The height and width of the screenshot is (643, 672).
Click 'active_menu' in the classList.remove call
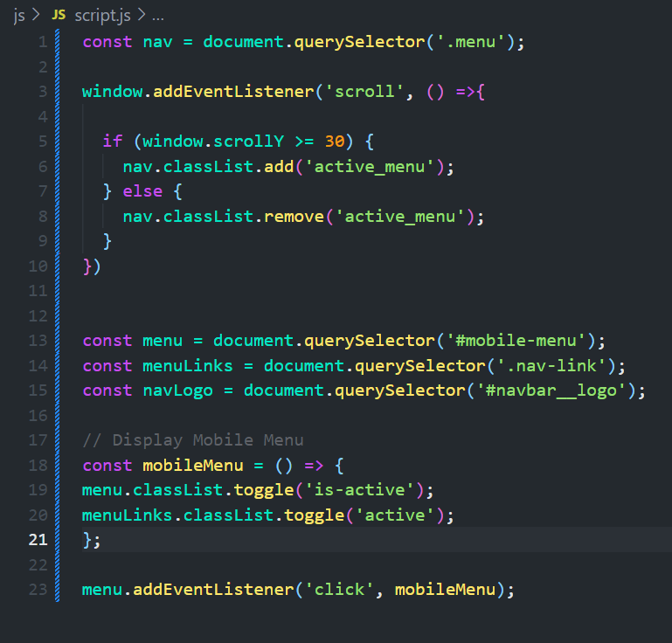point(401,216)
